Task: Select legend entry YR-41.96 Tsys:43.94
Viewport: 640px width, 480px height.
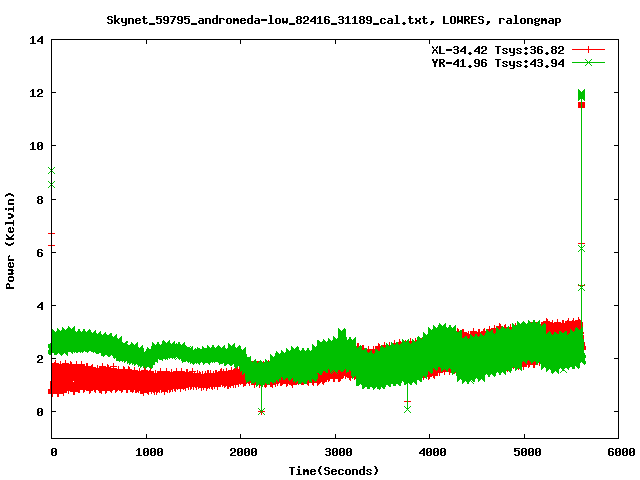Action: (498, 63)
